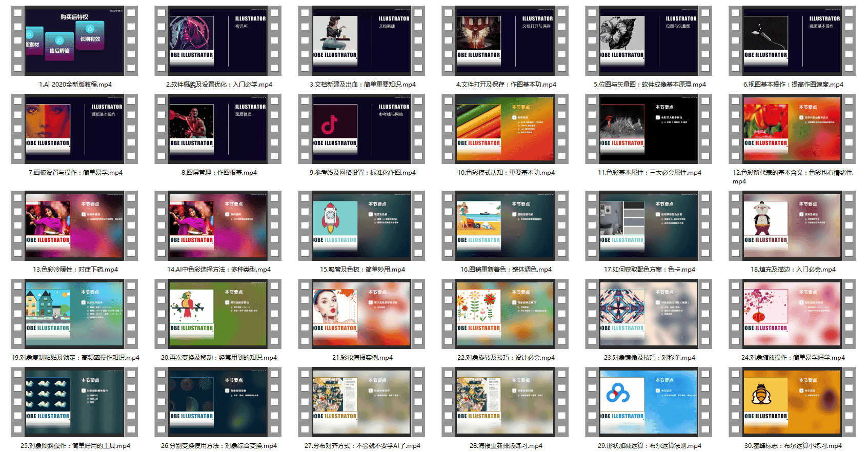Open the blue cloud logo video 29 thumbnail
The width and height of the screenshot is (868, 452).
[649, 402]
